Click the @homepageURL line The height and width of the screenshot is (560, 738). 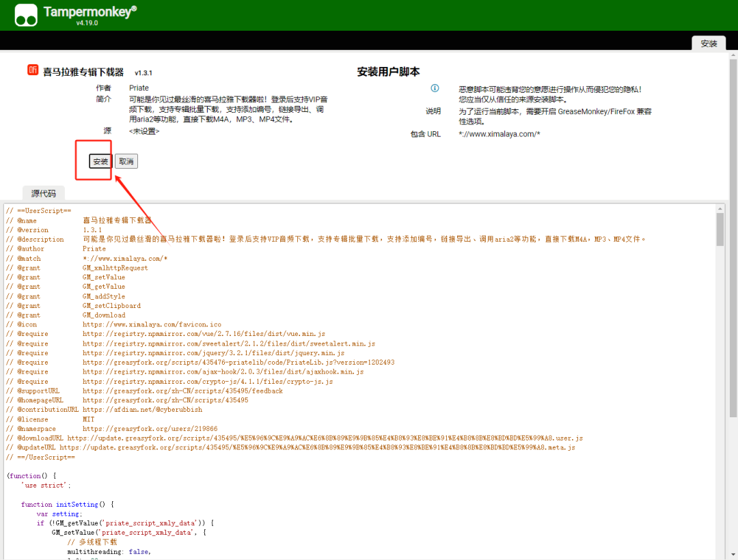tap(127, 400)
